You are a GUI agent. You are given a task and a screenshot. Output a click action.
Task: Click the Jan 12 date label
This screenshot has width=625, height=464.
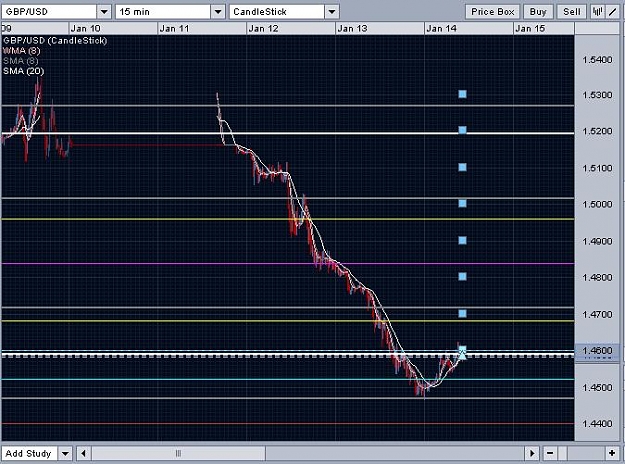263,29
